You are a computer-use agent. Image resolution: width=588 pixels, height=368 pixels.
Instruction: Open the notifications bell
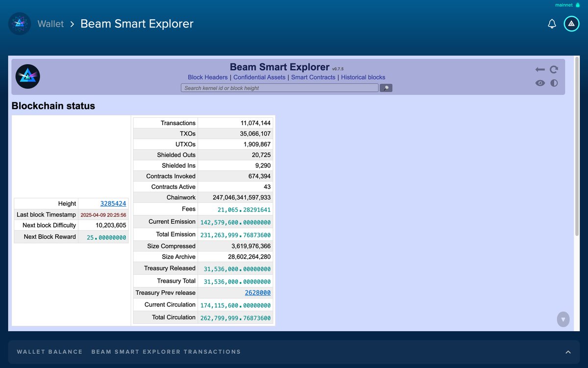pos(552,24)
